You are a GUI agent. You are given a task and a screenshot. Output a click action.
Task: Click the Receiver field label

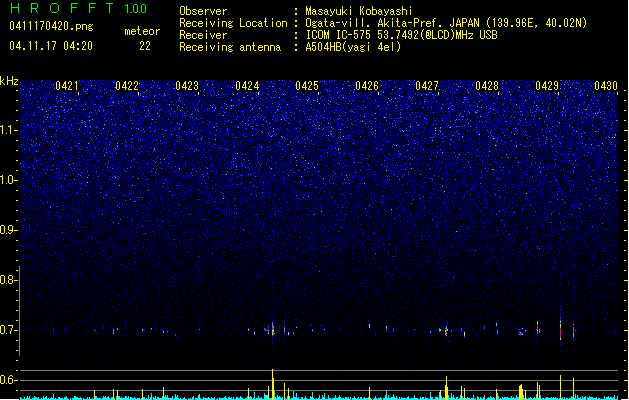click(203, 35)
